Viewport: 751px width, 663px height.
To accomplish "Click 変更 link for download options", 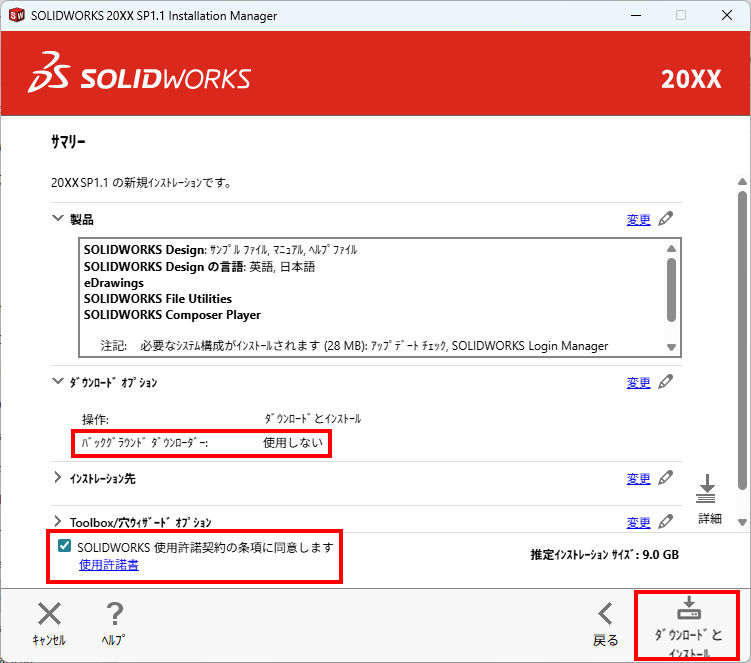I will (638, 383).
